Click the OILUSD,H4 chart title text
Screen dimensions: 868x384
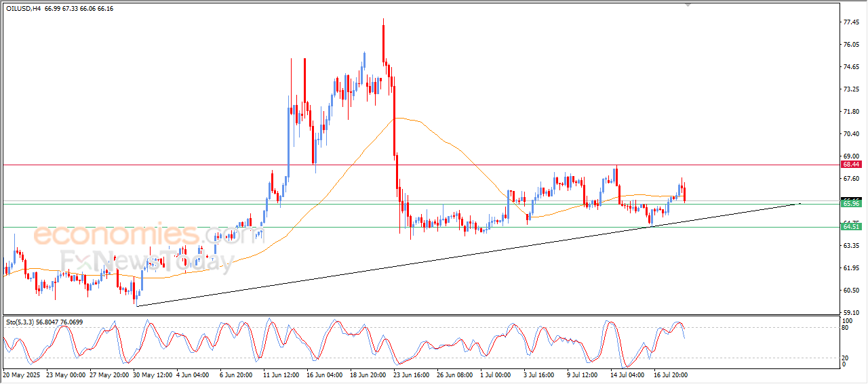pos(24,9)
